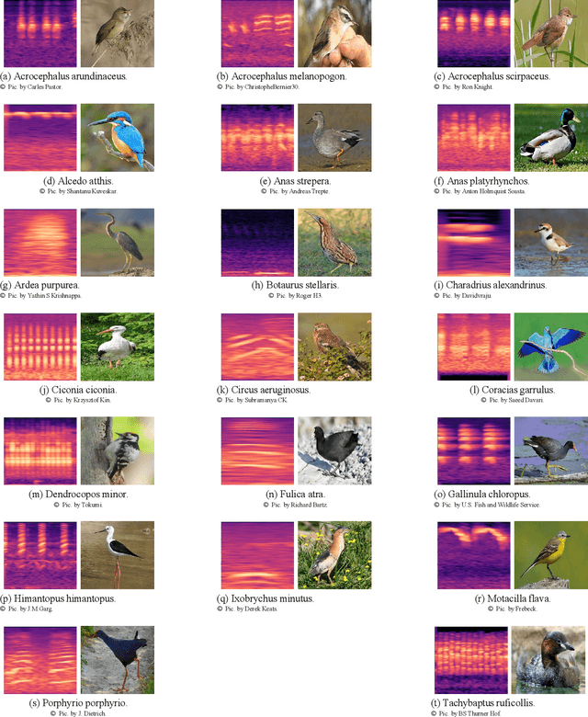Click the caption "(b) Acrocephalus melanopogon."
Screen dimensions: 588x717
pyautogui.click(x=282, y=76)
